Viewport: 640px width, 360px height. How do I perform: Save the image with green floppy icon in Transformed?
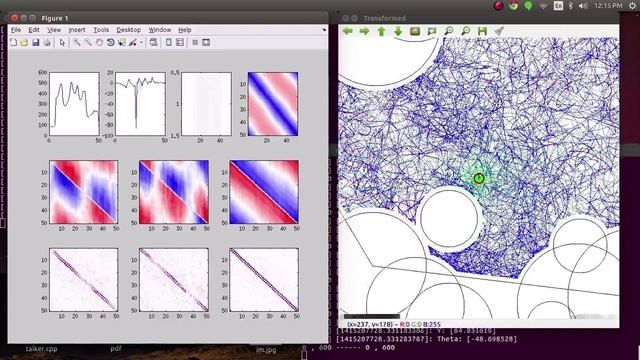482,31
